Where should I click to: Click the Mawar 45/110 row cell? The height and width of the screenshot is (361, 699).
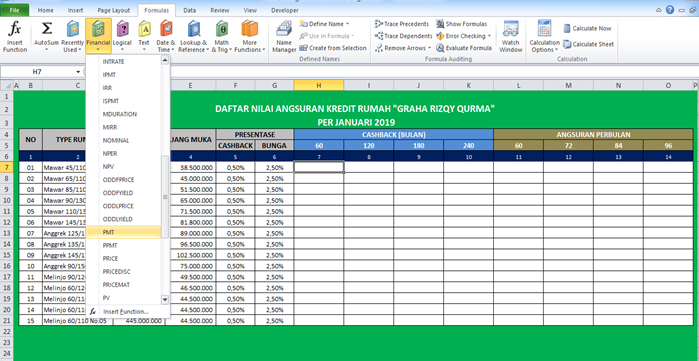65,167
